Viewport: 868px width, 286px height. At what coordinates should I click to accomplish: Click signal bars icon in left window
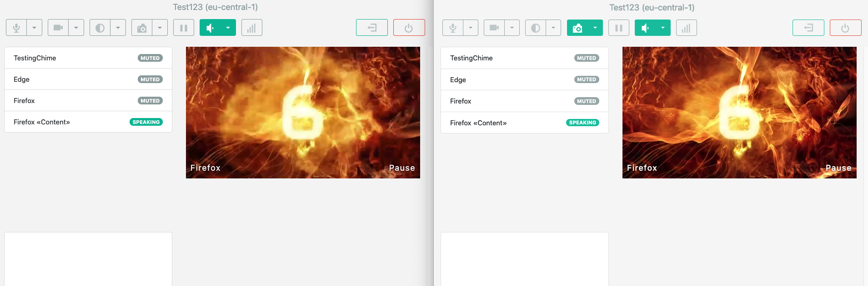[x=252, y=28]
